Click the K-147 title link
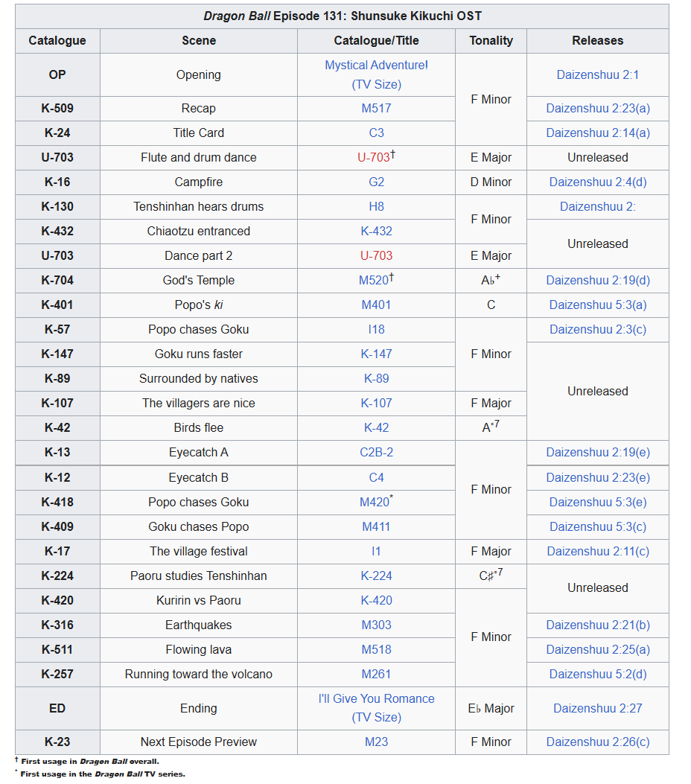The height and width of the screenshot is (784, 691). coord(376,354)
